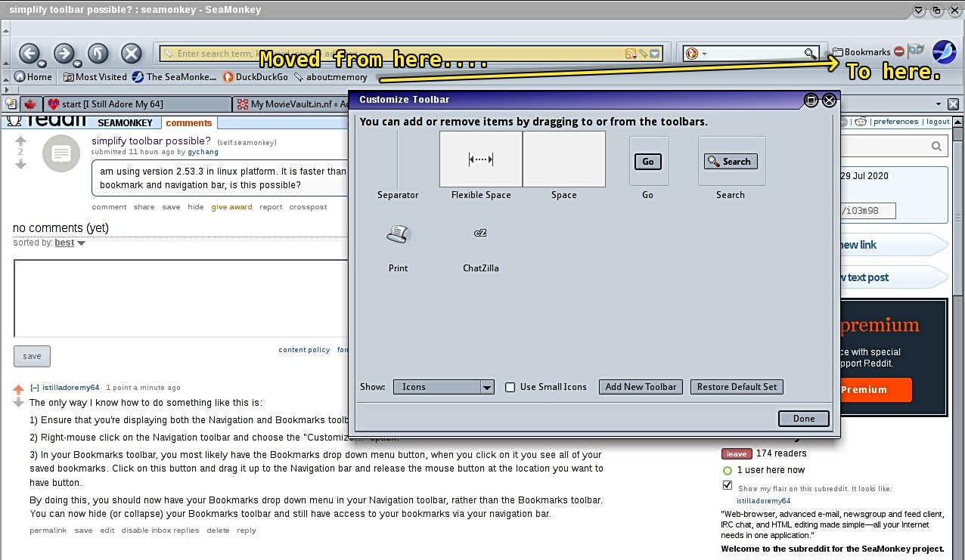Click the save comment button
The image size is (965, 560).
coord(32,356)
